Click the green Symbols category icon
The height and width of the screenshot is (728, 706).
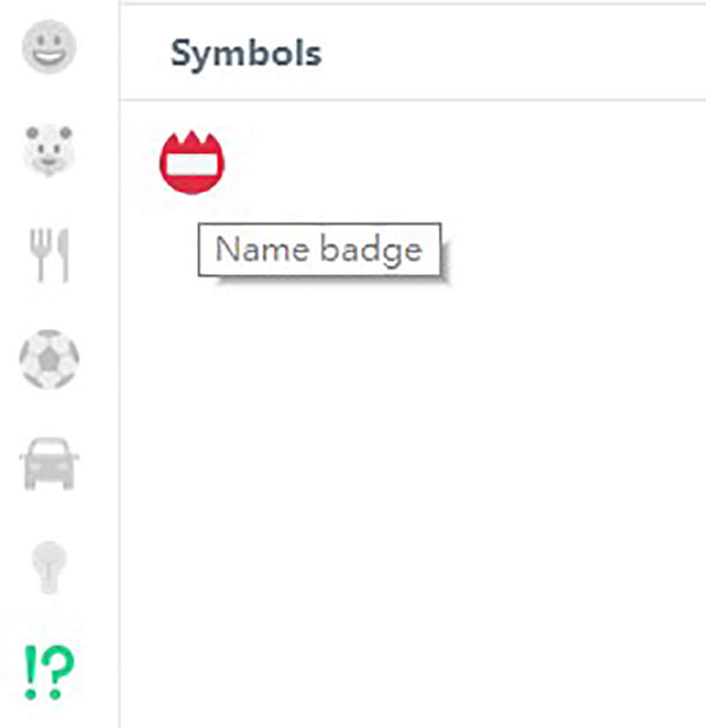(x=49, y=672)
